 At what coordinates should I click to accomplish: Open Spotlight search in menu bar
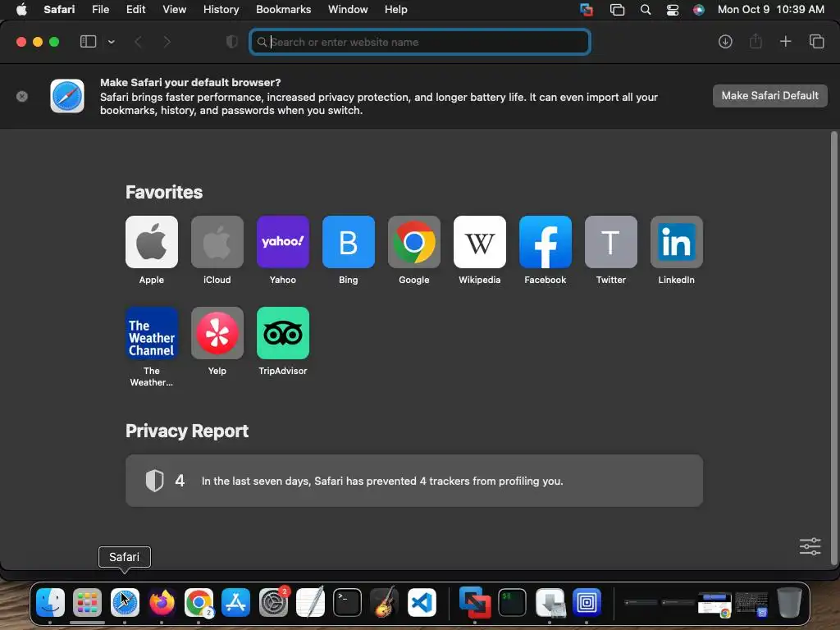[x=646, y=9]
